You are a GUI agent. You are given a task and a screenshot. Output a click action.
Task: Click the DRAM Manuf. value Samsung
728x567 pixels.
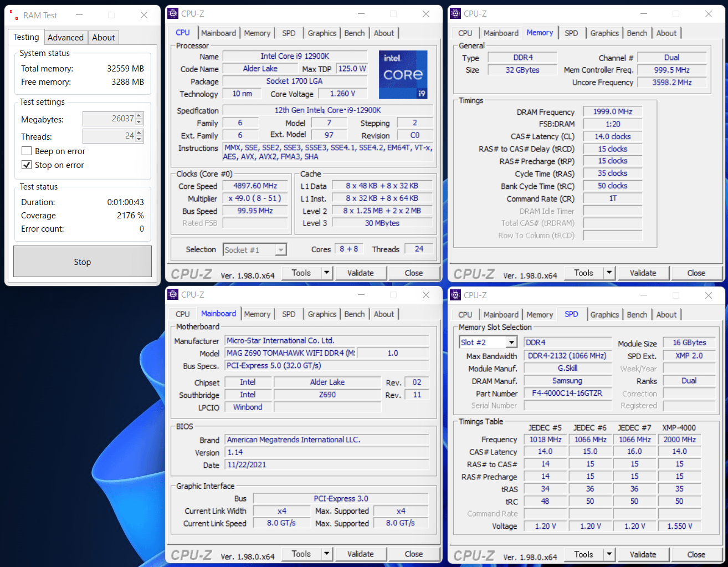567,381
